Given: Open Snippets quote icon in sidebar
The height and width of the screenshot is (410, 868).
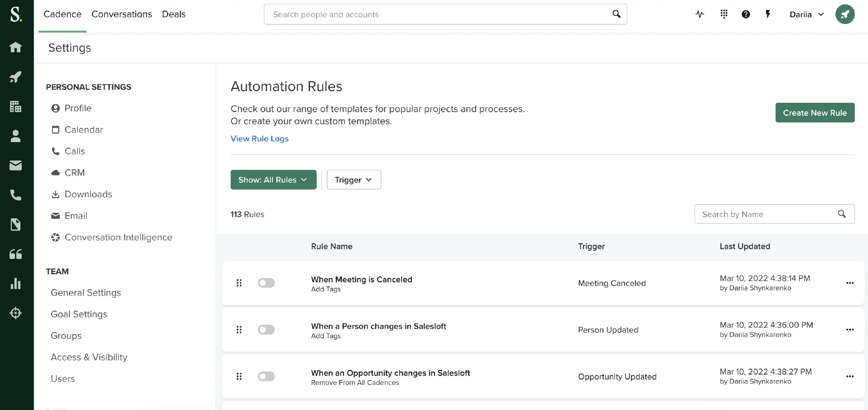Looking at the screenshot, I should 15,254.
